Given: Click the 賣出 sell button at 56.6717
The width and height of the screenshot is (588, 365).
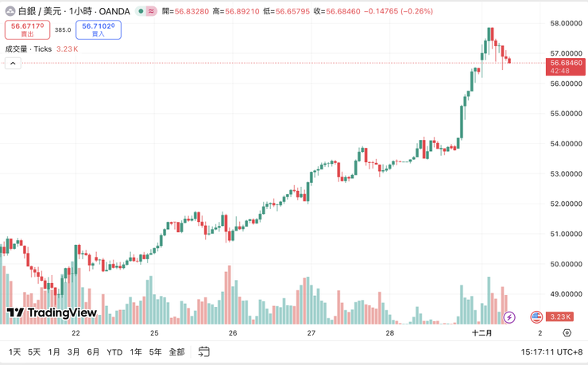Looking at the screenshot, I should [x=27, y=30].
